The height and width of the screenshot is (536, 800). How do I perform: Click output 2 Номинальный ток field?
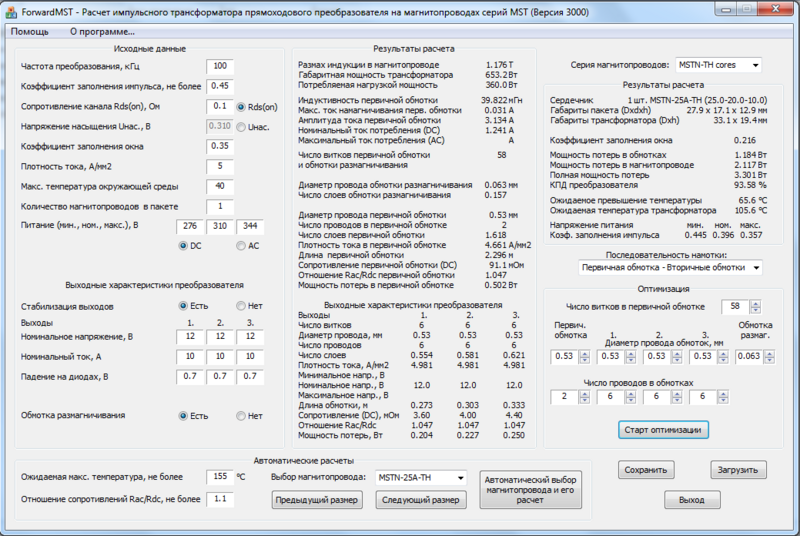click(x=220, y=357)
